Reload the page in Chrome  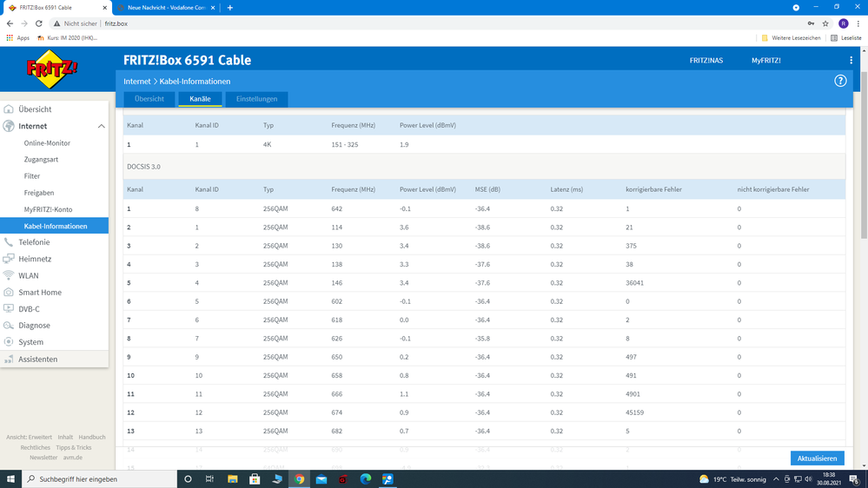39,23
